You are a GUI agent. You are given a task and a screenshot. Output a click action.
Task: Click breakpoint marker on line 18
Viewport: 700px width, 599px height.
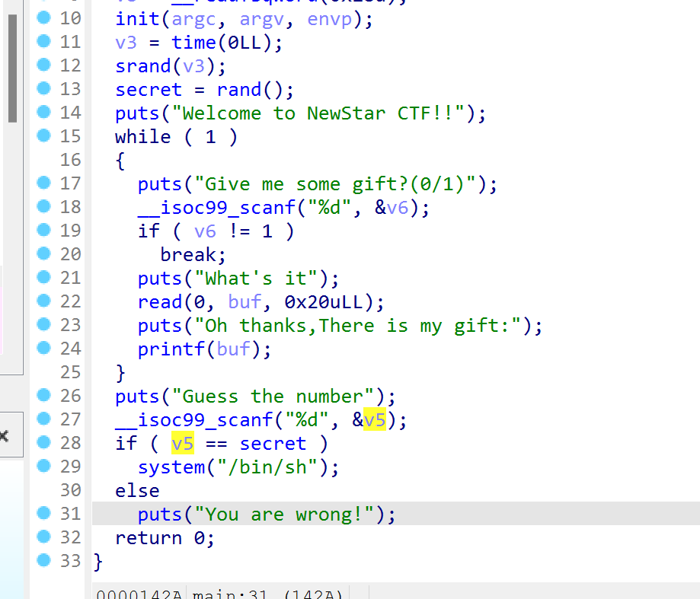pyautogui.click(x=45, y=207)
